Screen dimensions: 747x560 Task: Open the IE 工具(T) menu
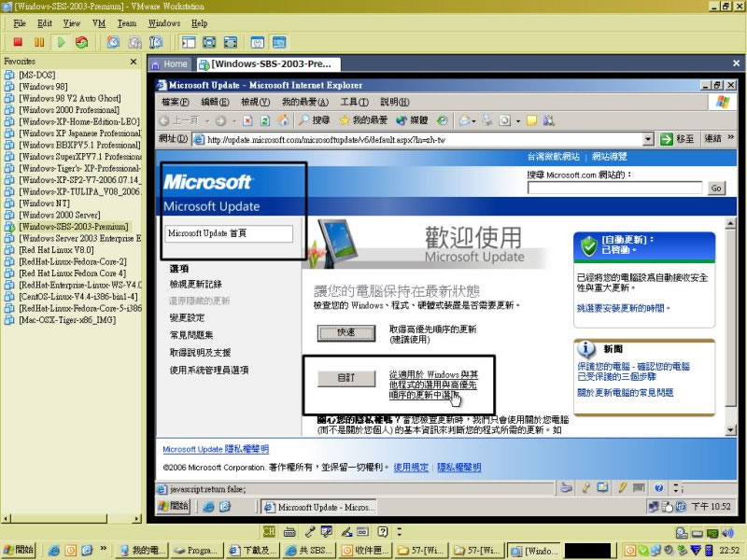354,102
